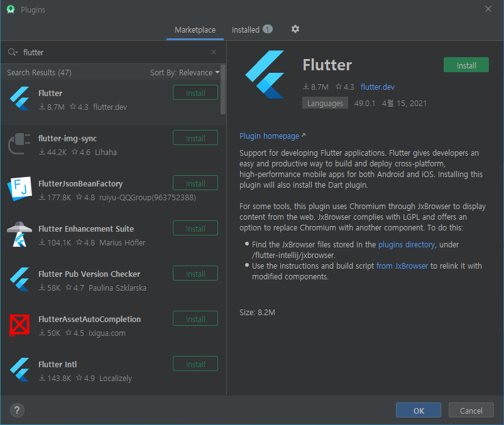This screenshot has height=425, width=504.
Task: Select Flutter Pub Version Checker title
Action: [x=89, y=274]
